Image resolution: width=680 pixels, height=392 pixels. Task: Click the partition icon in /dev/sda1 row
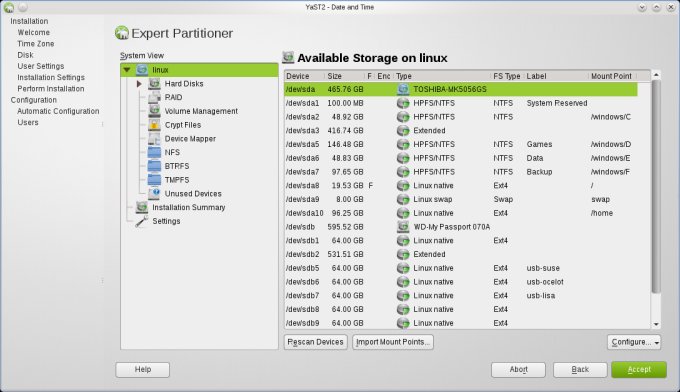click(403, 103)
